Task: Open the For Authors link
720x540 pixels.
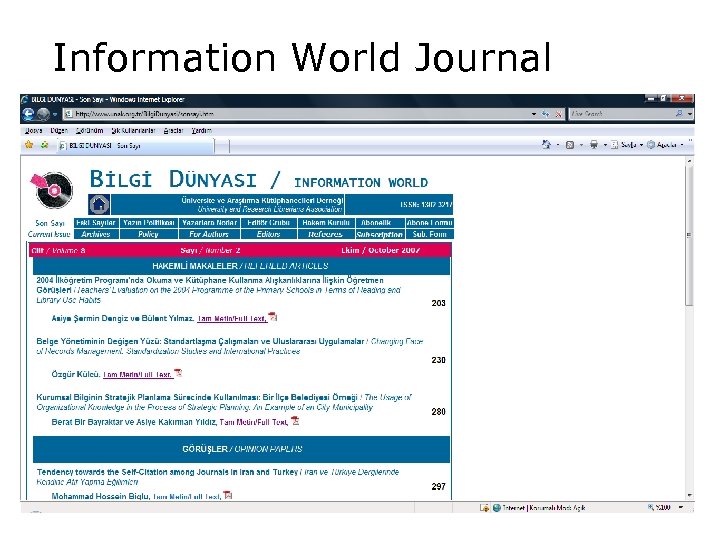Action: point(209,234)
